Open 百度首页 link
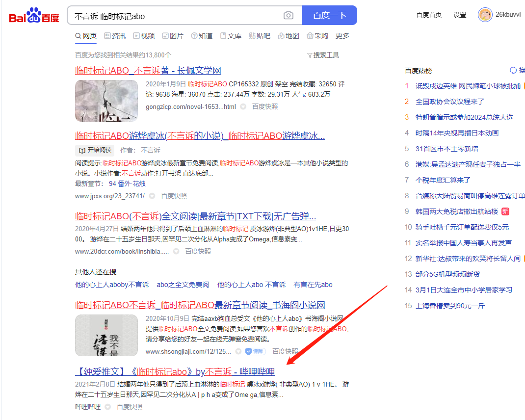The height and width of the screenshot is (420, 525). click(428, 15)
